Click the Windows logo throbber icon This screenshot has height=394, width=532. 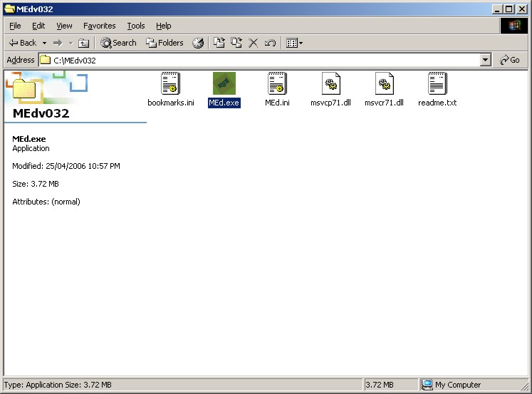(x=514, y=26)
